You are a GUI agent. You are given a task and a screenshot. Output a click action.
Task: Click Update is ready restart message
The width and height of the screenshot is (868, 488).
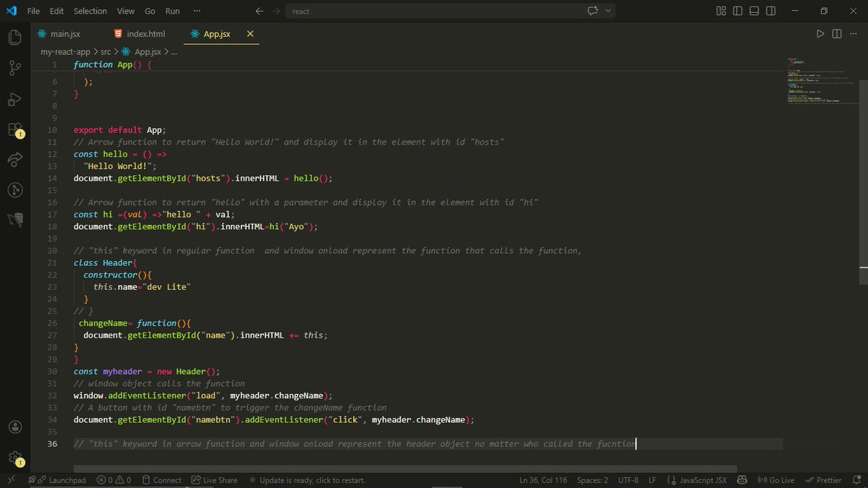pos(307,480)
